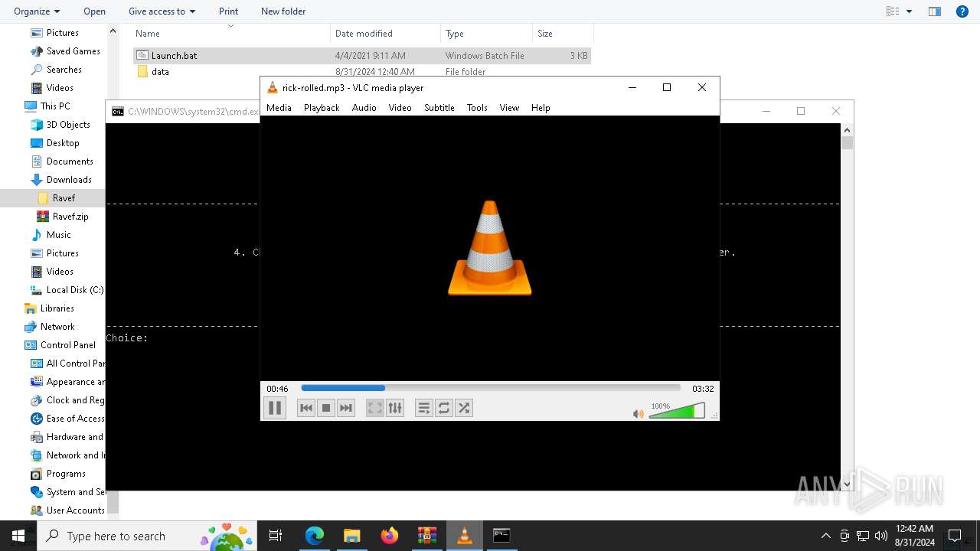Click Print in Explorer toolbar
The height and width of the screenshot is (551, 980).
click(x=228, y=11)
